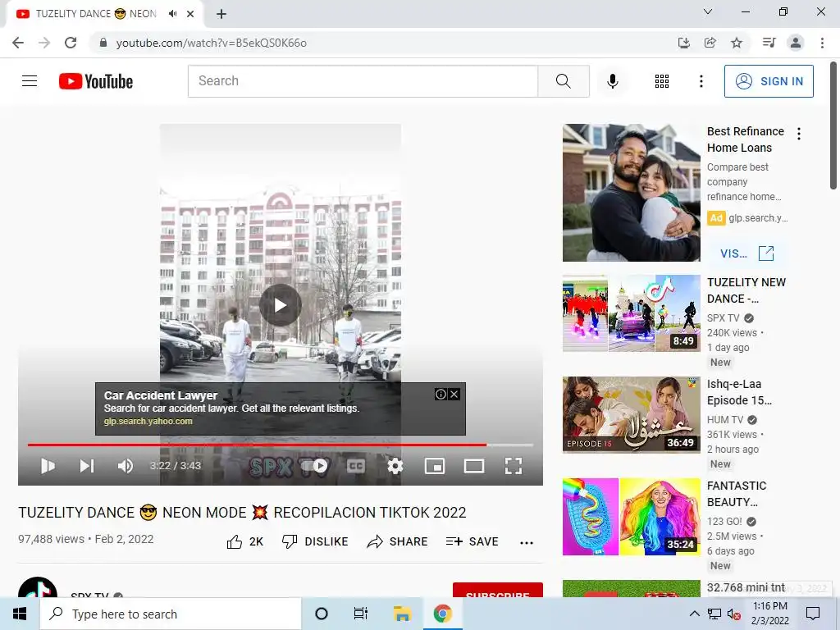
Task: Open player settings gear
Action: [395, 466]
